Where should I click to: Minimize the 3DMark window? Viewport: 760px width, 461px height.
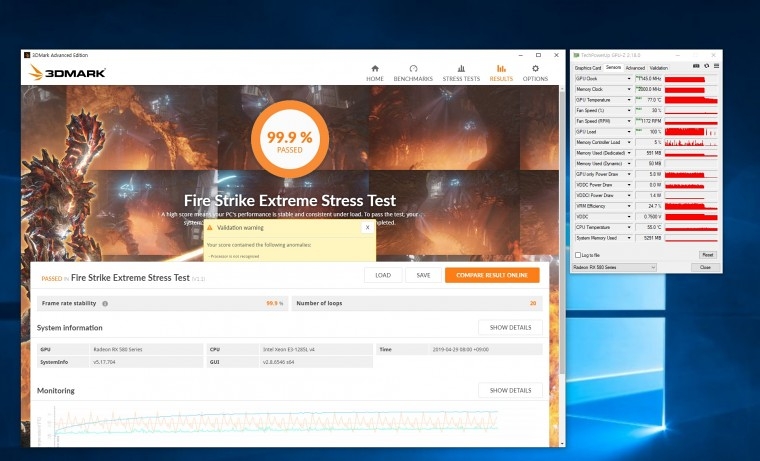pyautogui.click(x=521, y=55)
